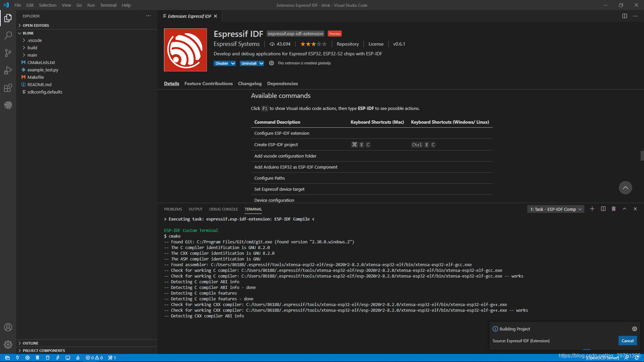Switch to PROBLEMS panel tab
The width and height of the screenshot is (644, 362).
coord(173,209)
